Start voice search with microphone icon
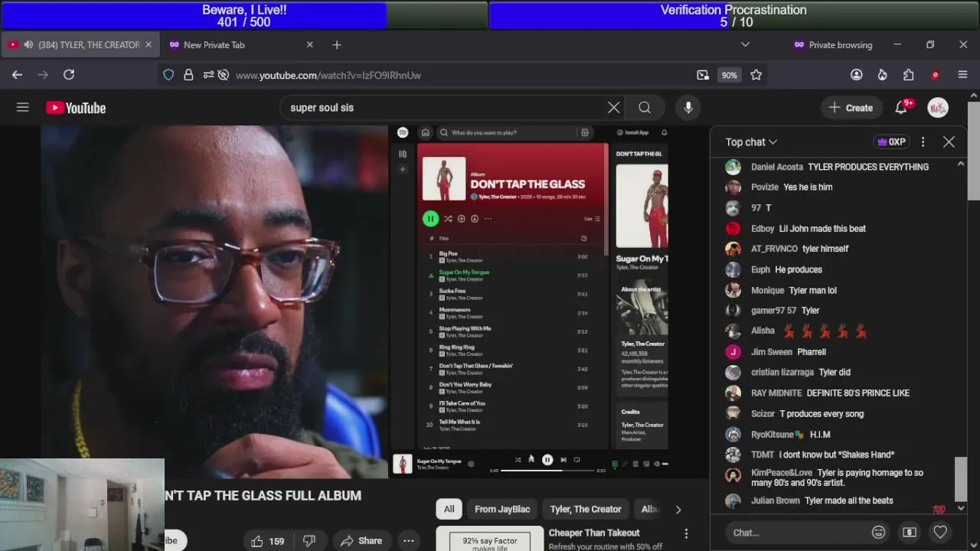This screenshot has width=980, height=551. click(688, 108)
